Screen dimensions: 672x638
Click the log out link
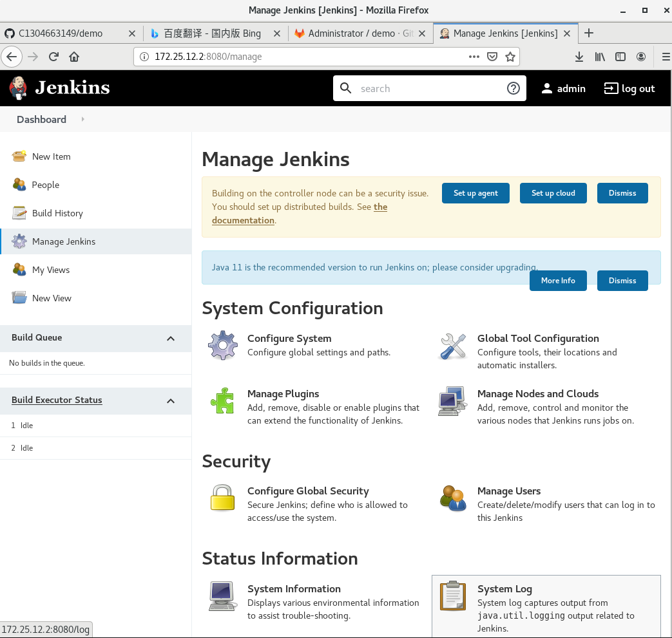click(x=629, y=88)
